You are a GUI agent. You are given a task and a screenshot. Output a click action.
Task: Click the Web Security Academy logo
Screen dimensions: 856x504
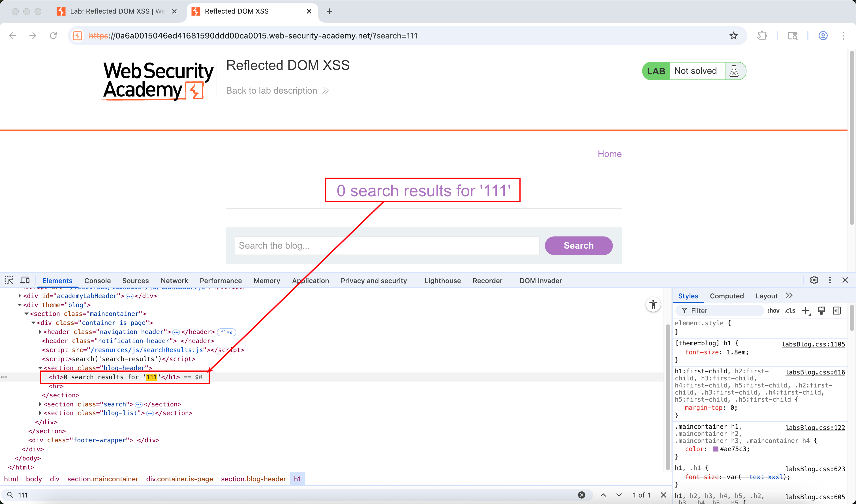pyautogui.click(x=158, y=81)
